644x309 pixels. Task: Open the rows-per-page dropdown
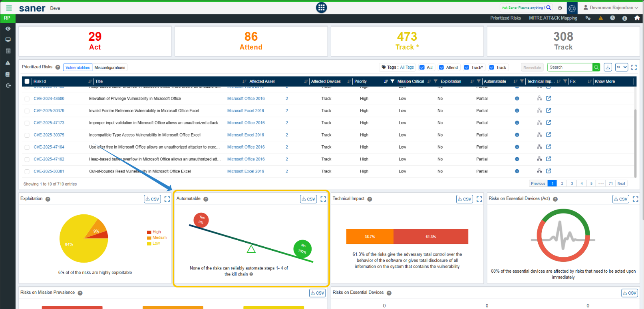[622, 67]
